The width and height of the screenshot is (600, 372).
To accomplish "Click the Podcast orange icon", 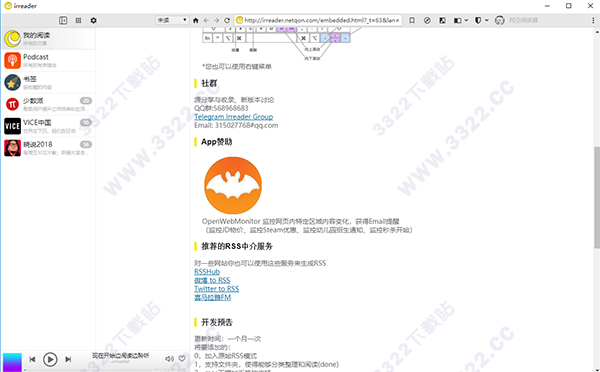I will (x=12, y=60).
